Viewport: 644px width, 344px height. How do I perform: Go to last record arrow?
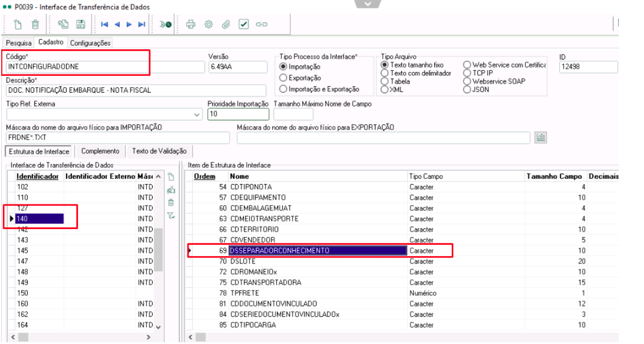(142, 25)
